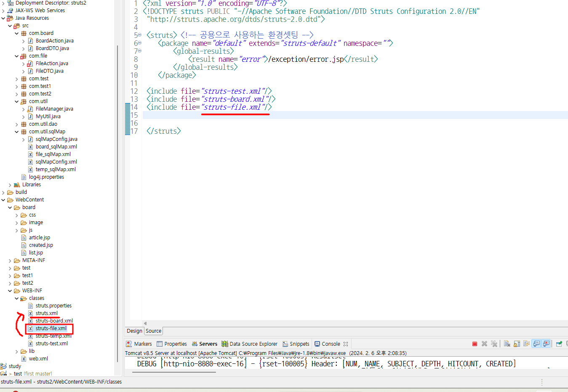Switch editor to Design view

[134, 331]
